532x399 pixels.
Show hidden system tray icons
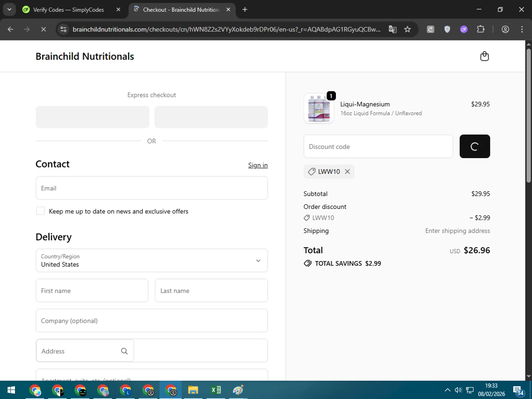[x=448, y=390]
